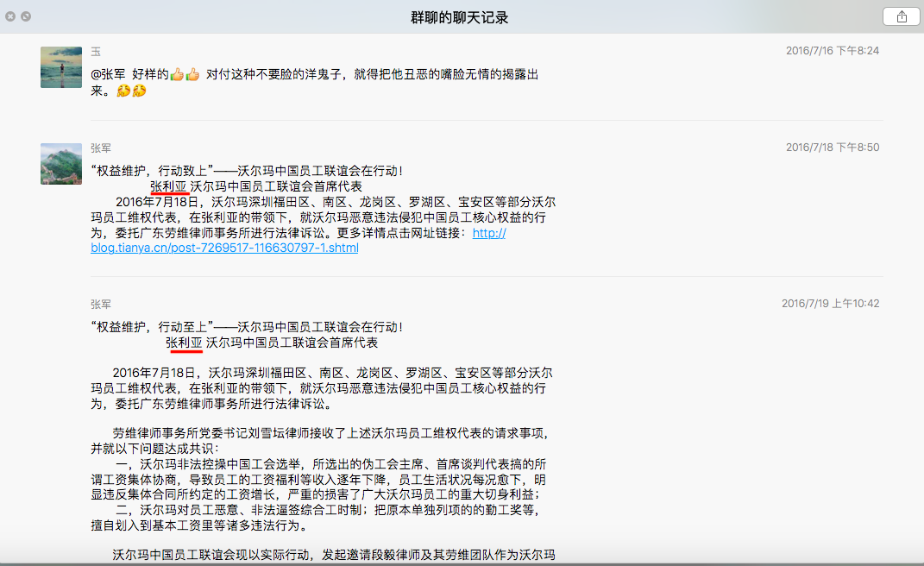Close the chat record window

pyautogui.click(x=10, y=16)
